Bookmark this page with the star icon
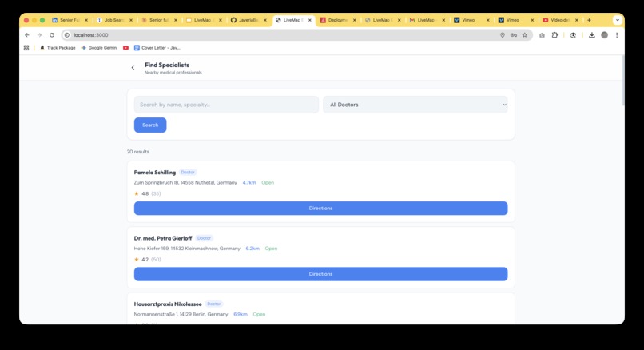The image size is (644, 350). 524,35
